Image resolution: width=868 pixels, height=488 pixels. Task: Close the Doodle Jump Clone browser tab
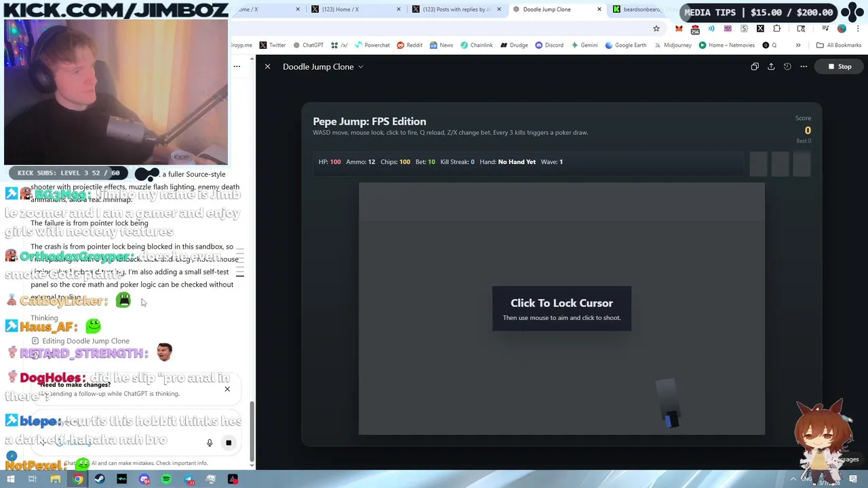tap(599, 9)
